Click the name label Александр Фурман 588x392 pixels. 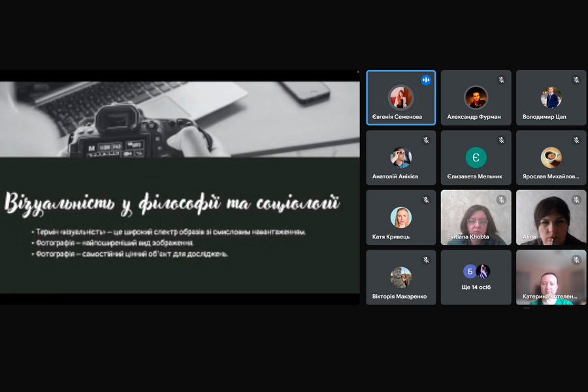[x=474, y=117]
